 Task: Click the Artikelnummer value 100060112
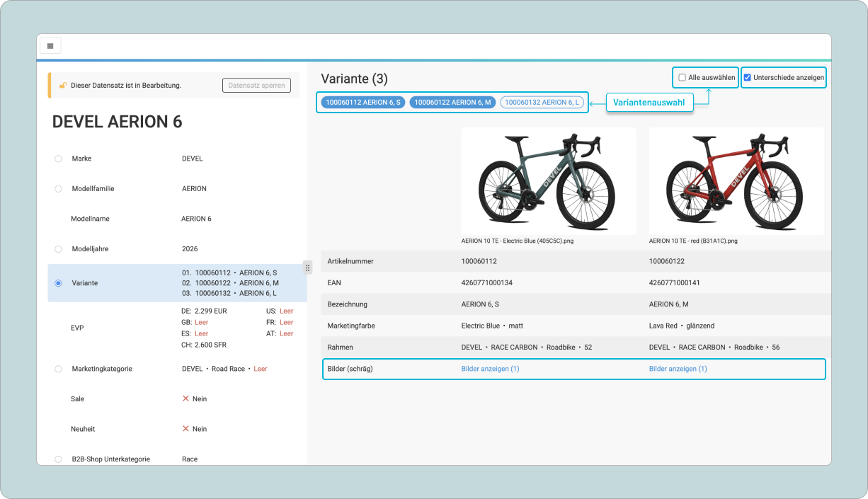pyautogui.click(x=479, y=261)
